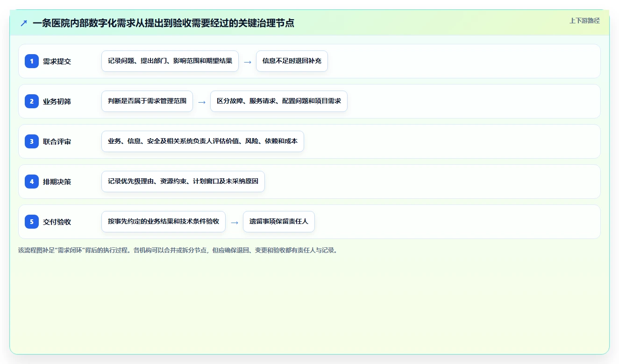Click the 联合评审 step label
The height and width of the screenshot is (364, 619).
tap(57, 141)
